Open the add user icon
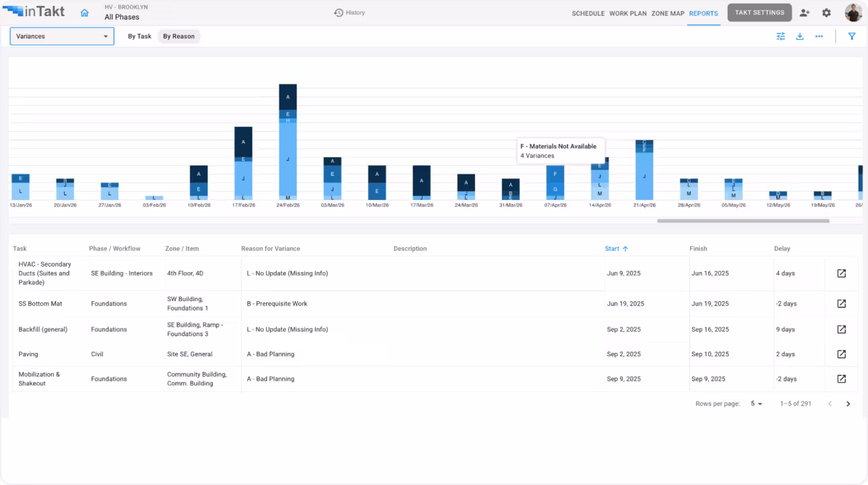 coord(805,13)
